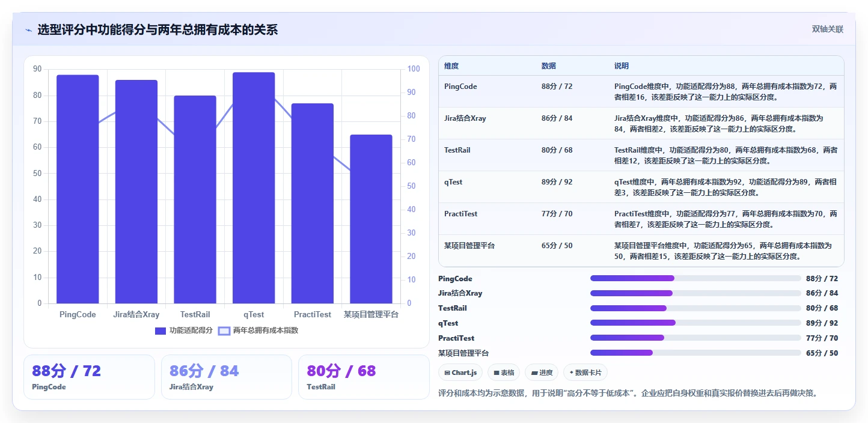
Task: Select the Jira结合Xray 86分 / 84 data card
Action: click(x=227, y=377)
